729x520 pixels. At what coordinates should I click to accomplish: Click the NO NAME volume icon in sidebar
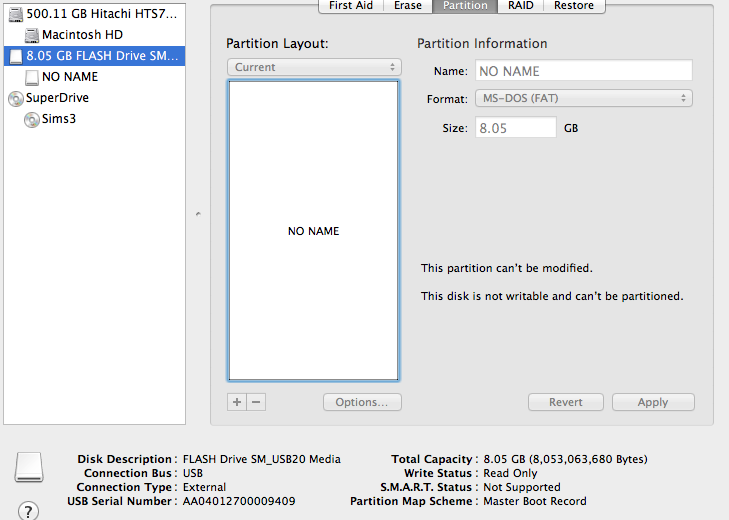(32, 77)
